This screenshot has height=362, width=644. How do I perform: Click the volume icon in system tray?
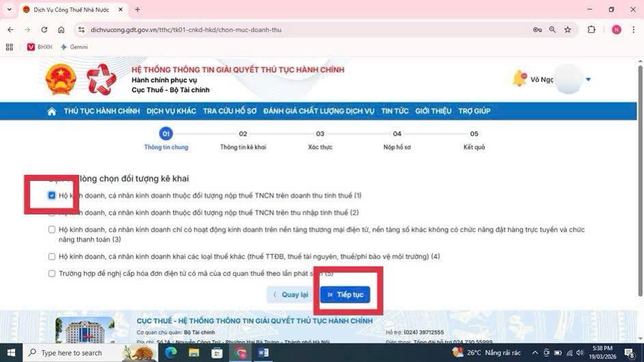(x=580, y=352)
